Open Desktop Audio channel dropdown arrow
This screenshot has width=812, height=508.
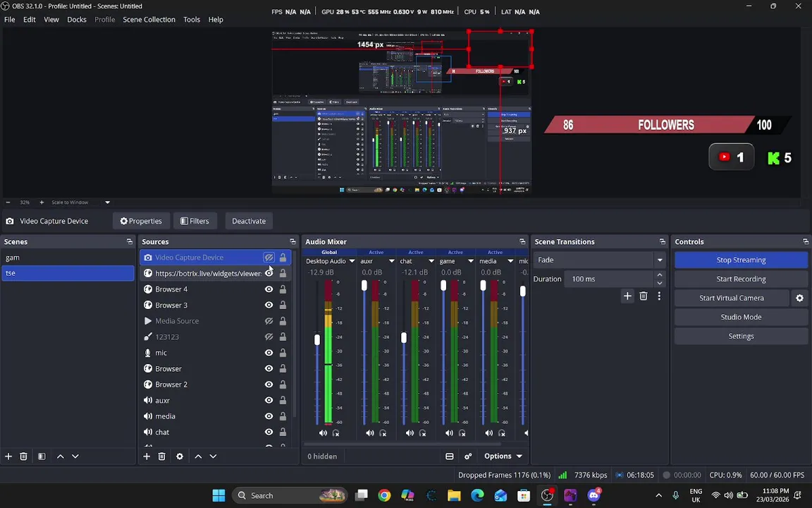point(352,261)
